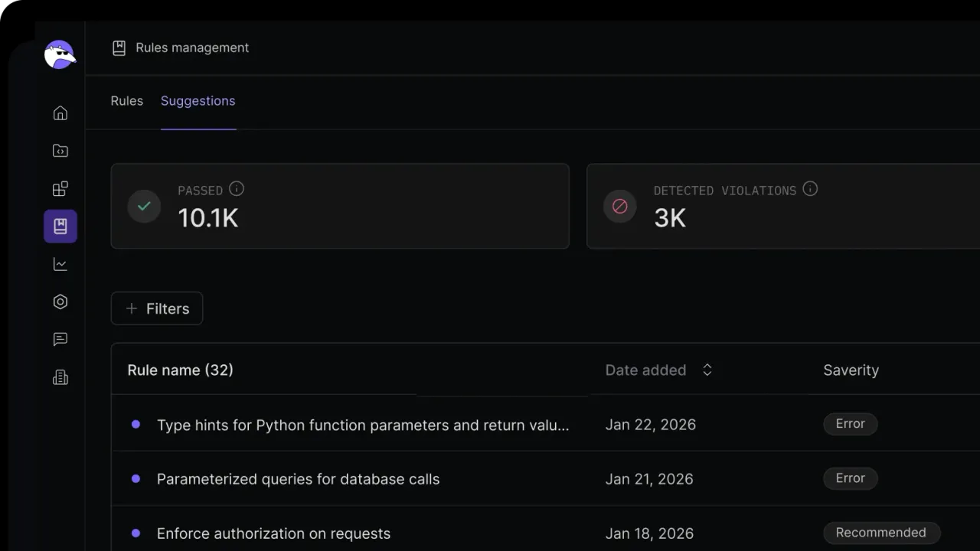980x551 pixels.
Task: Click purple dot beside Type hints rule
Action: click(x=136, y=424)
